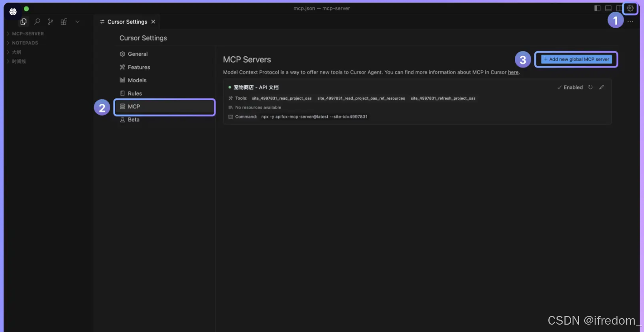Select the Explorer files icon
The height and width of the screenshot is (332, 644).
point(23,21)
